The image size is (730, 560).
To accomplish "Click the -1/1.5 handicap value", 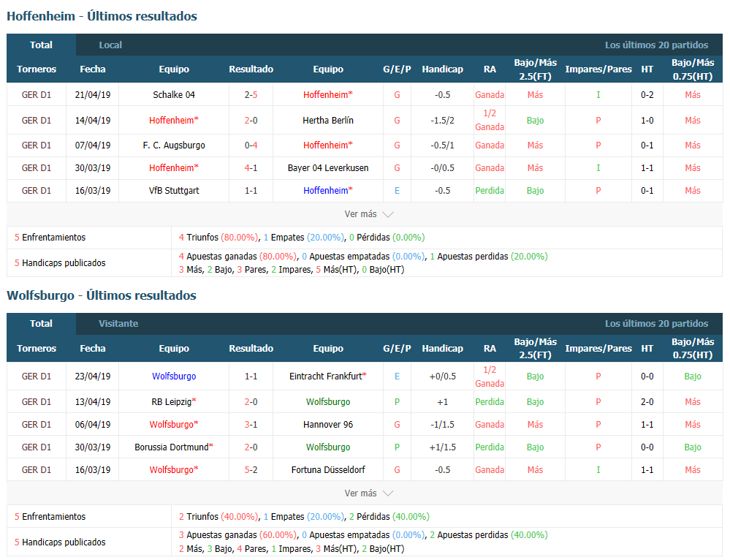I will 442,425.
